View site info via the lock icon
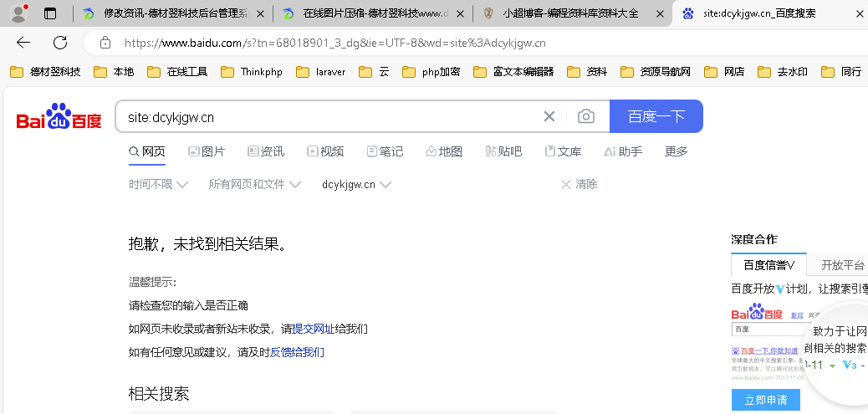Screen dimensions: 868x414 (105, 43)
